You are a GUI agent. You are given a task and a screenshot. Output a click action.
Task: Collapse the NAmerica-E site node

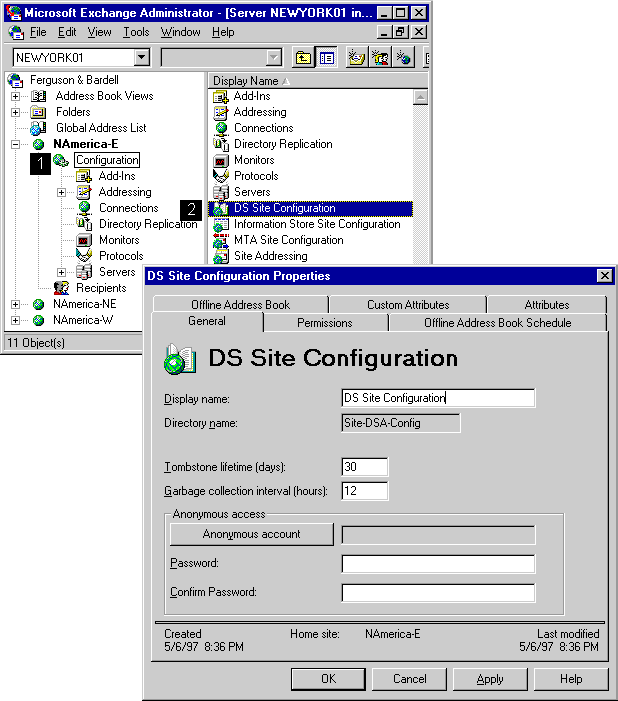pyautogui.click(x=16, y=144)
